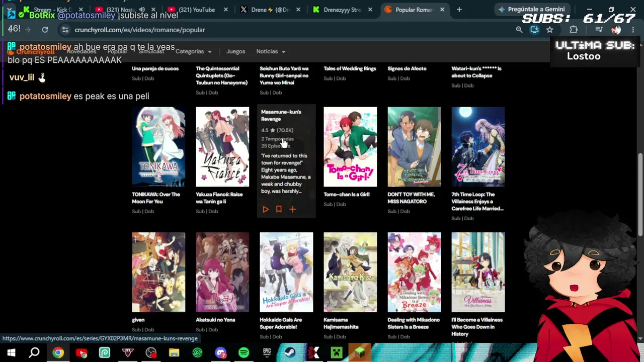644x362 pixels.
Task: Click the Masamune-kun's Revenge card title
Action: point(281,115)
